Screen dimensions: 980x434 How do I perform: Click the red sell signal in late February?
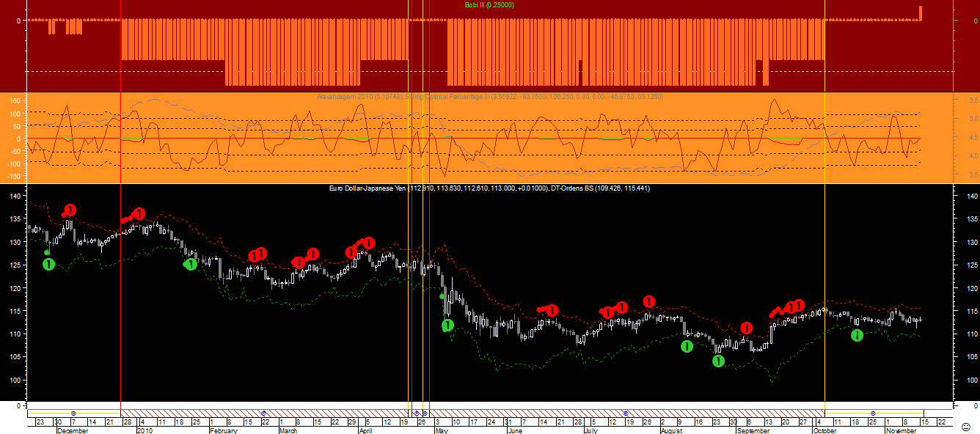point(261,254)
